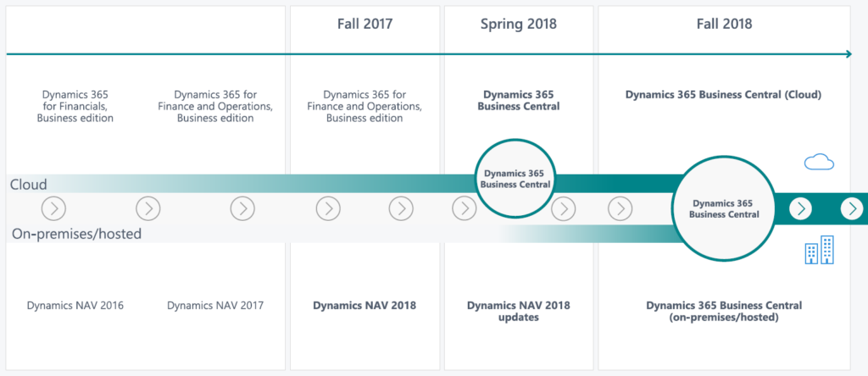
Task: Click the Dynamics NAV 2017 label
Action: pyautogui.click(x=215, y=305)
